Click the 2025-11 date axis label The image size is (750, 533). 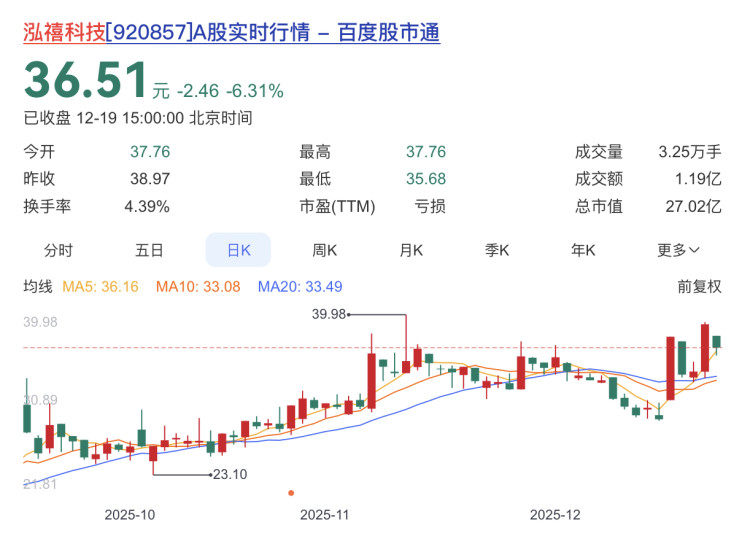(x=328, y=514)
